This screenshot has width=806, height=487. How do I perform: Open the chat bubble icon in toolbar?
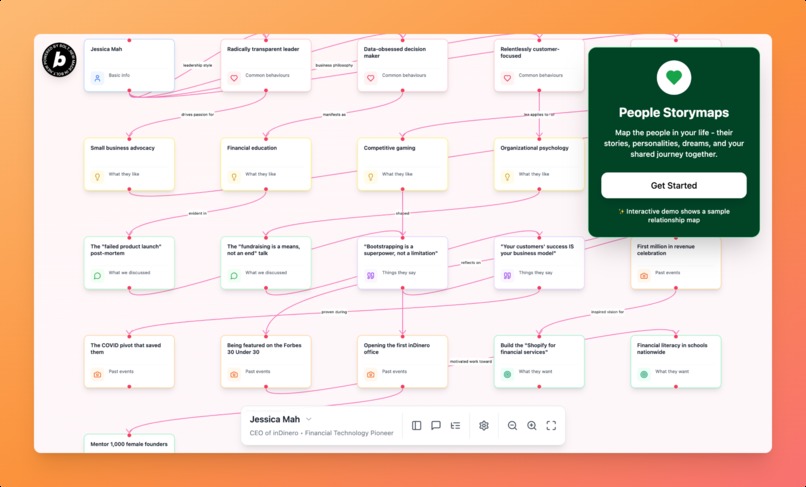(x=436, y=425)
